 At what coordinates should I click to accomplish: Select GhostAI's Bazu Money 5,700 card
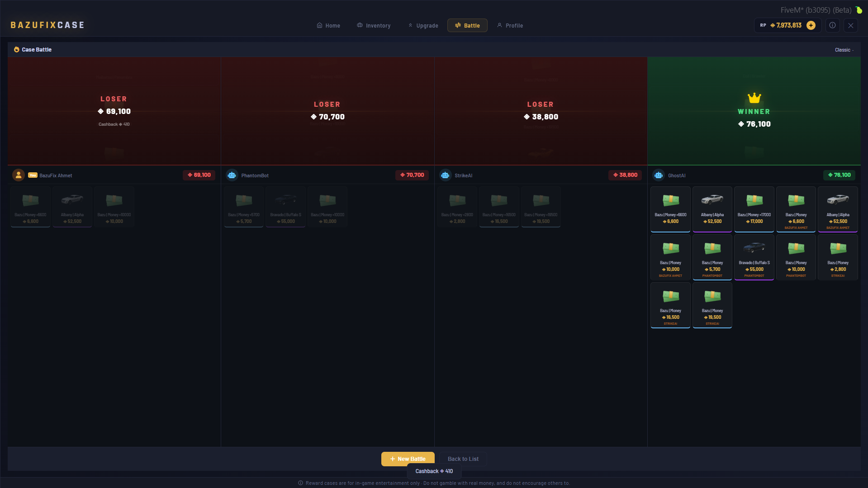pos(712,257)
